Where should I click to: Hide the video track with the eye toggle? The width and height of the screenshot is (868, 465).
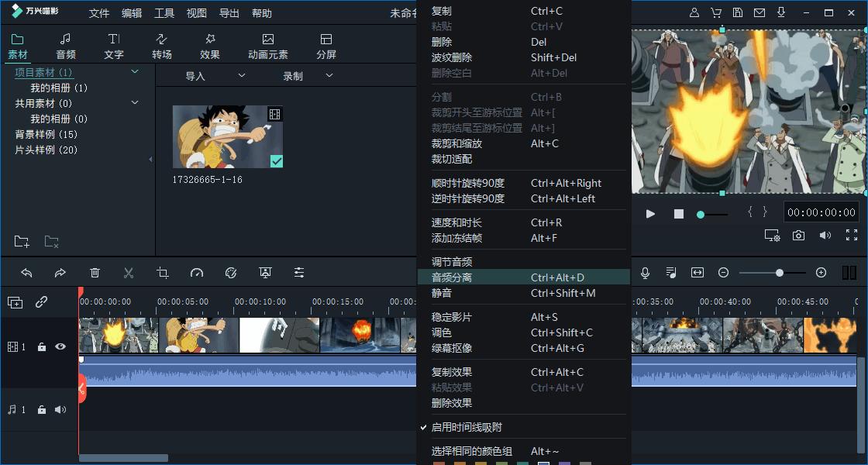pos(60,346)
